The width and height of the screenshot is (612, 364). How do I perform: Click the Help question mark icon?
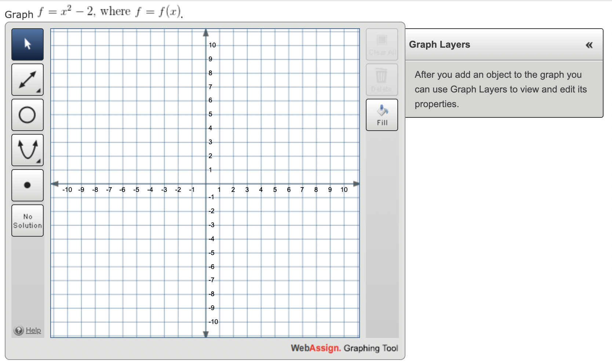tap(19, 330)
